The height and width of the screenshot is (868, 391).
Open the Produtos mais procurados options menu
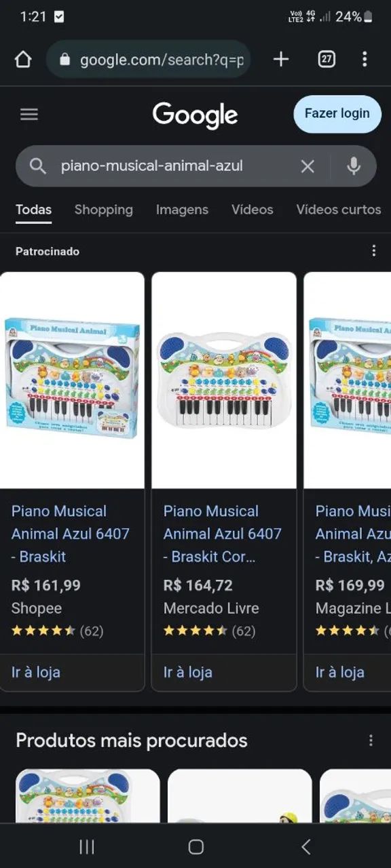pyautogui.click(x=371, y=740)
